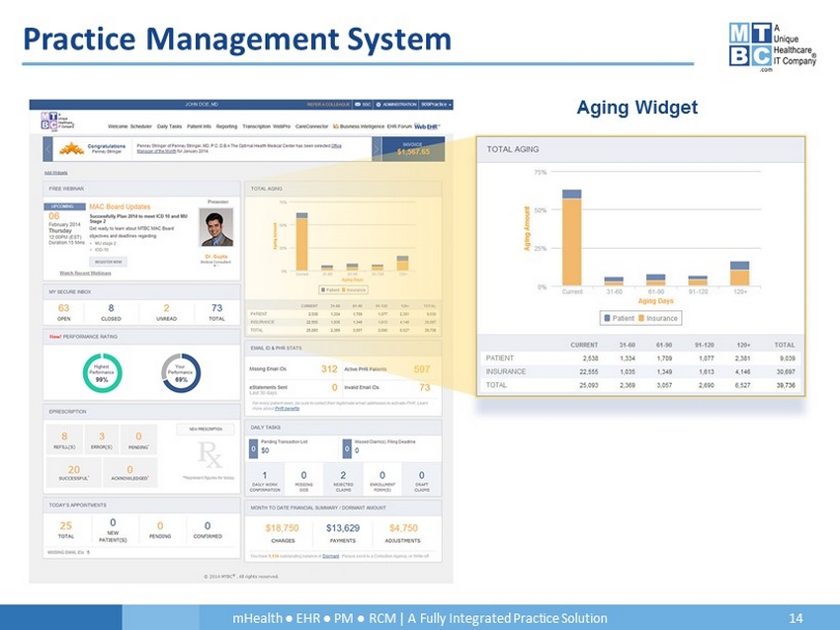The image size is (840, 630).
Task: Open Dr. Gupta presenter photo
Action: (x=216, y=227)
